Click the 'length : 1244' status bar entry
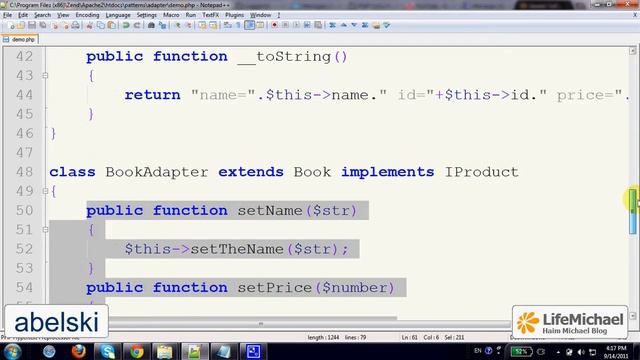Image resolution: width=640 pixels, height=360 pixels. (323, 338)
